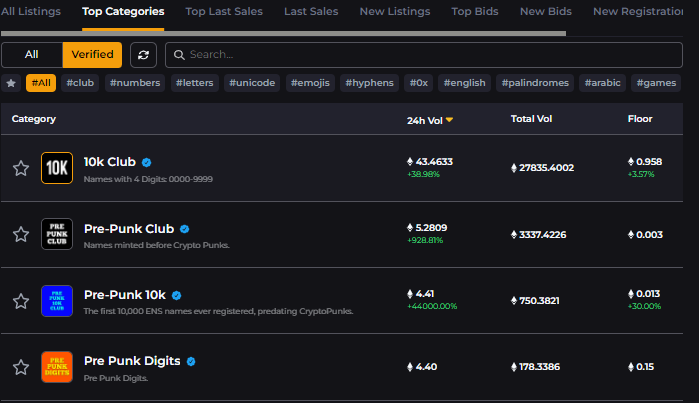Click Names with 4 Digits description
The width and height of the screenshot is (699, 403).
coord(148,179)
